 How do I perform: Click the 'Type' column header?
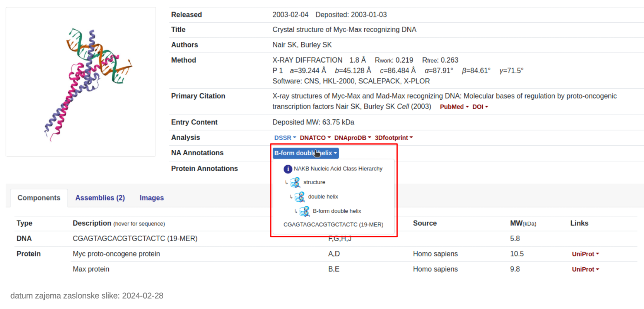(24, 223)
